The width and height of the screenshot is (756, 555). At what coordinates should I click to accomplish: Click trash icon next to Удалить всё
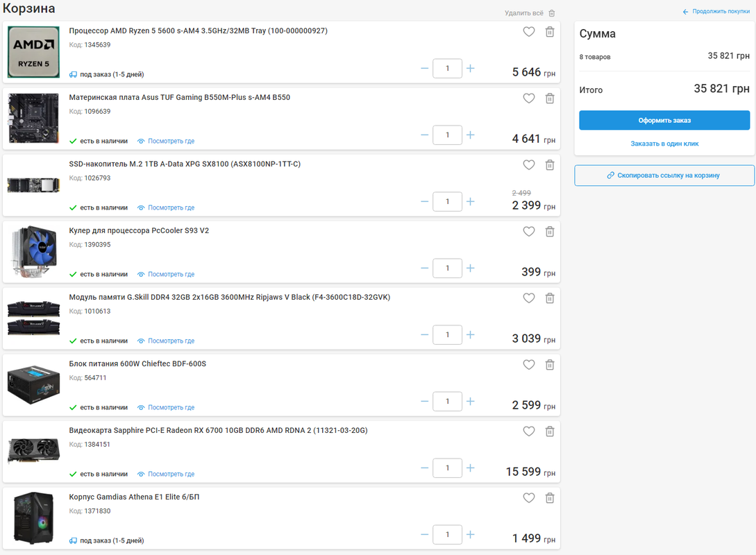pyautogui.click(x=552, y=13)
